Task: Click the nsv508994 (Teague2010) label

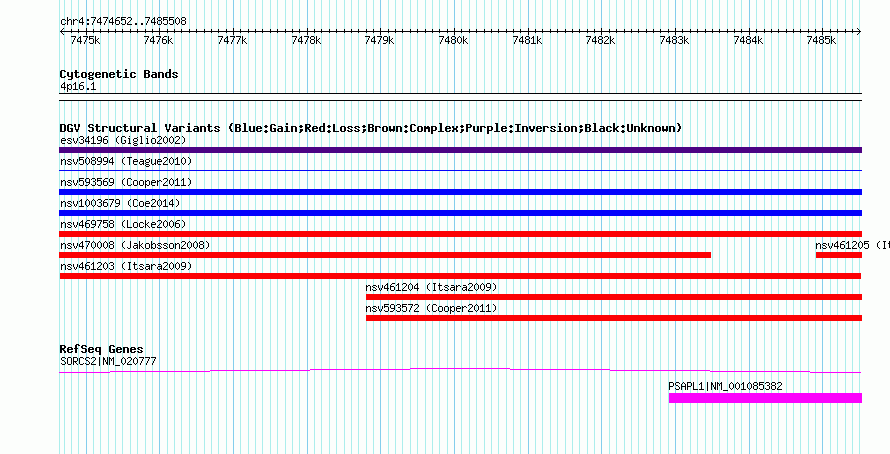Action: pos(126,161)
